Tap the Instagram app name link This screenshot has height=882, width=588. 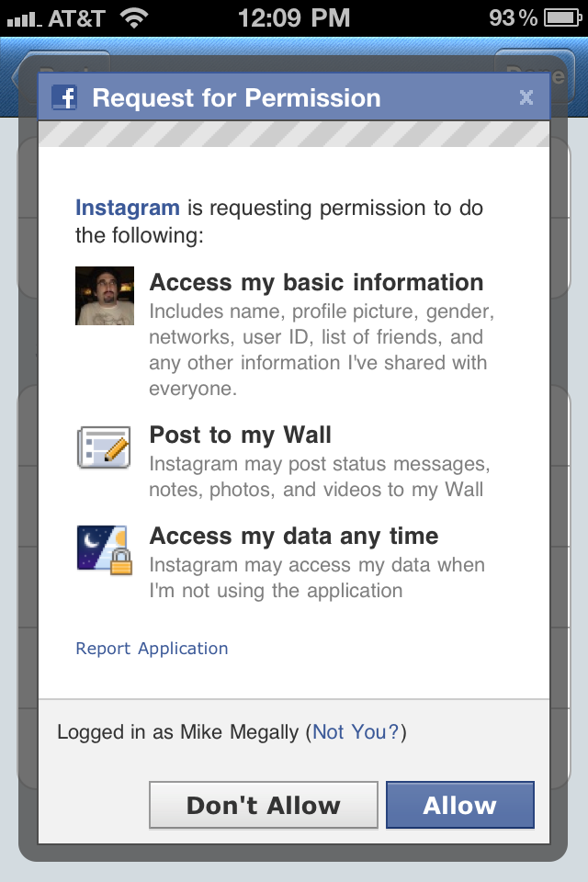click(127, 208)
